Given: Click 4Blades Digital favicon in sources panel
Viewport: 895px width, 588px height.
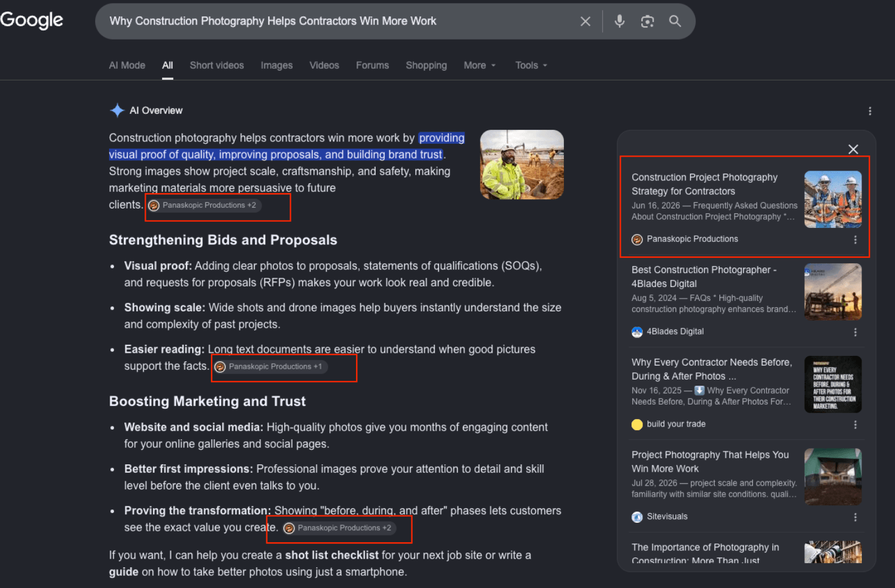Looking at the screenshot, I should tap(637, 332).
